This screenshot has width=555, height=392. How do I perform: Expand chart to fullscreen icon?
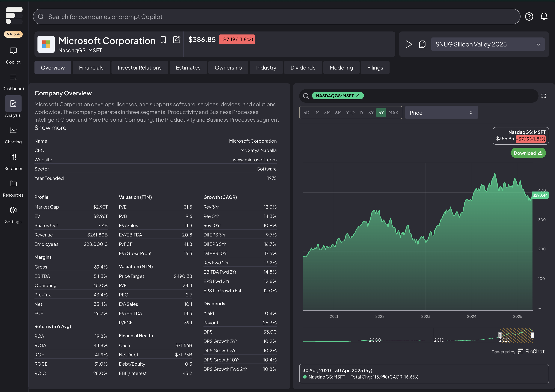[x=544, y=96]
